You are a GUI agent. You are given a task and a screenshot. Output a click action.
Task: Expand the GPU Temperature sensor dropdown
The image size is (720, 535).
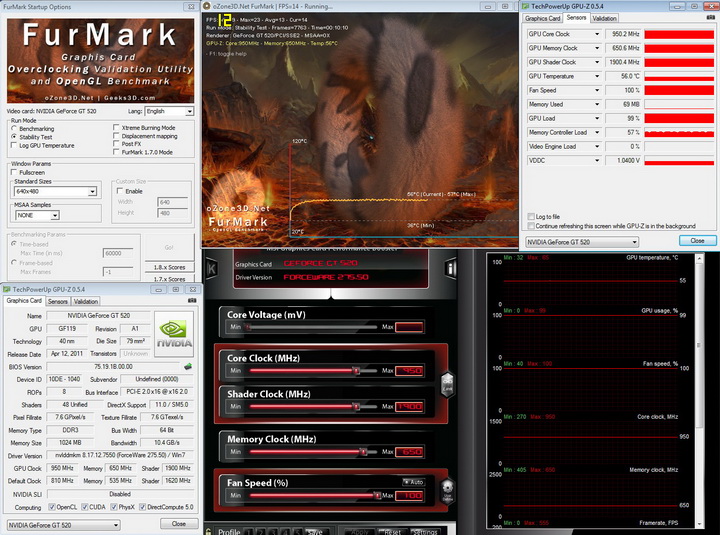point(597,76)
